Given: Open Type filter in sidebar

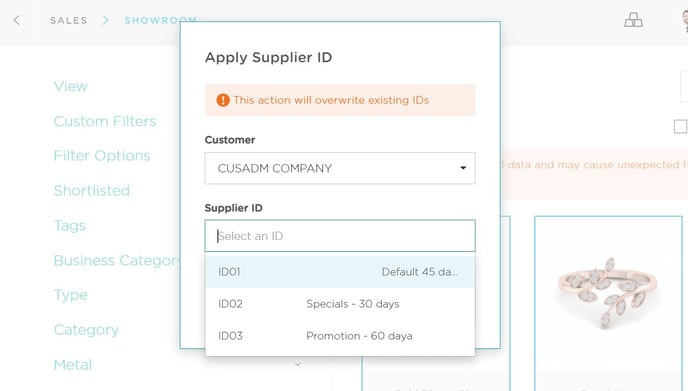Looking at the screenshot, I should pos(71,295).
